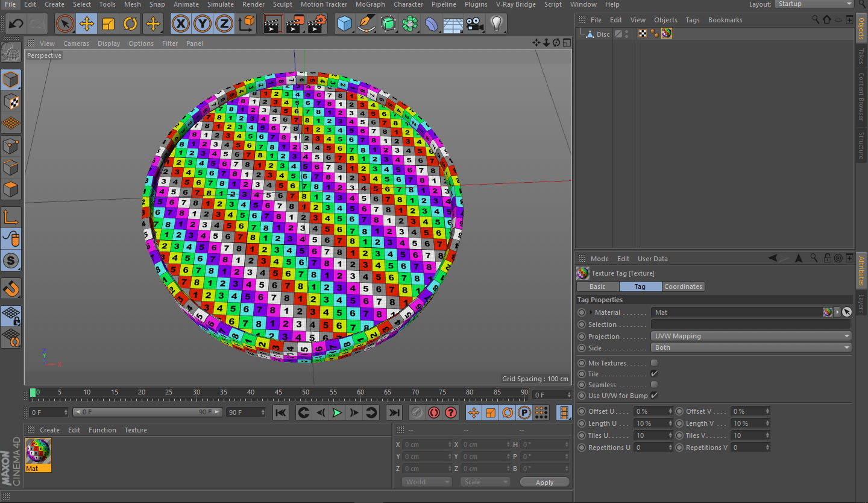Enable Axis mode in left sidebar
868x503 pixels.
click(x=11, y=217)
